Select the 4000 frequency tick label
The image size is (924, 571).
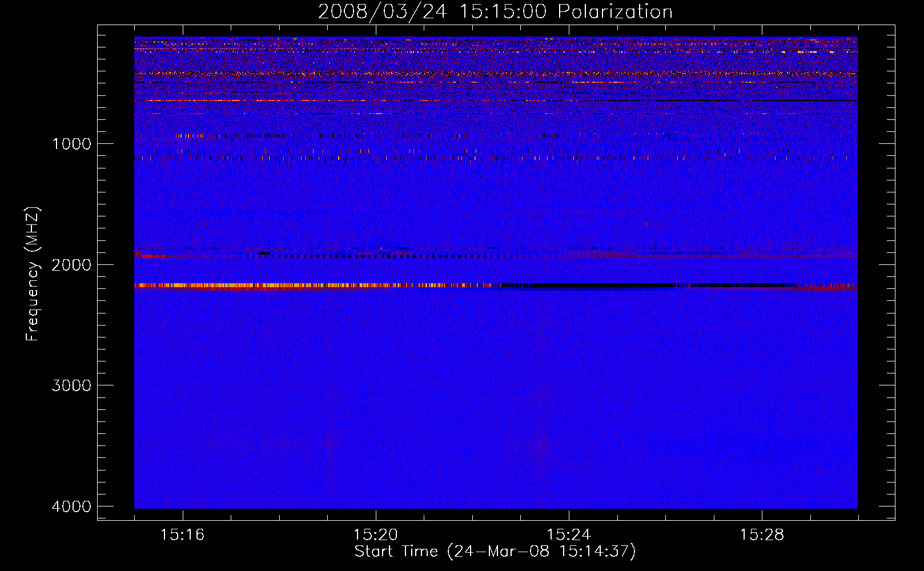coord(71,506)
